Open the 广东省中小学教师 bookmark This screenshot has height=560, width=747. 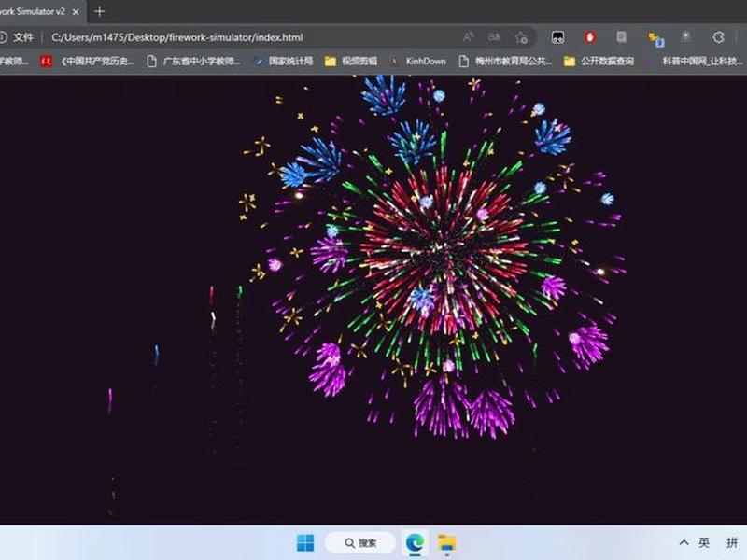[x=193, y=61]
